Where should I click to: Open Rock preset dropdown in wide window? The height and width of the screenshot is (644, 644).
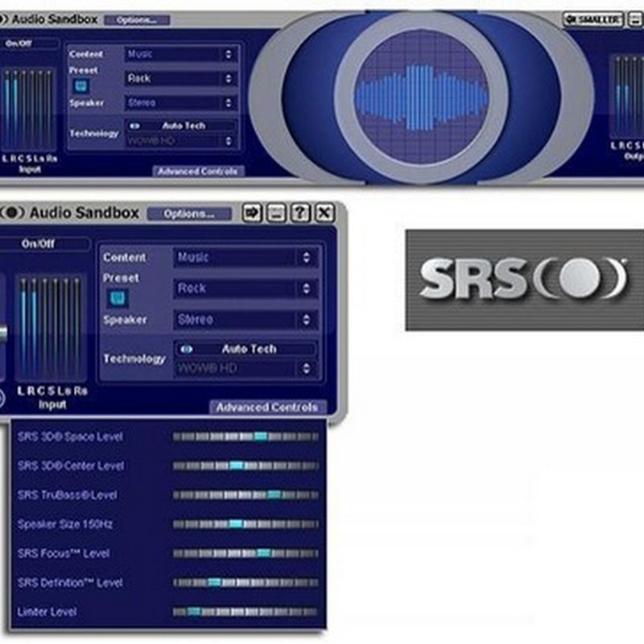click(x=180, y=78)
